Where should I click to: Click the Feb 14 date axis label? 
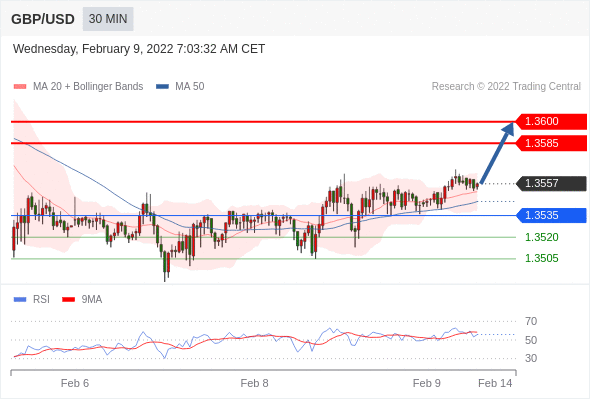click(x=495, y=383)
